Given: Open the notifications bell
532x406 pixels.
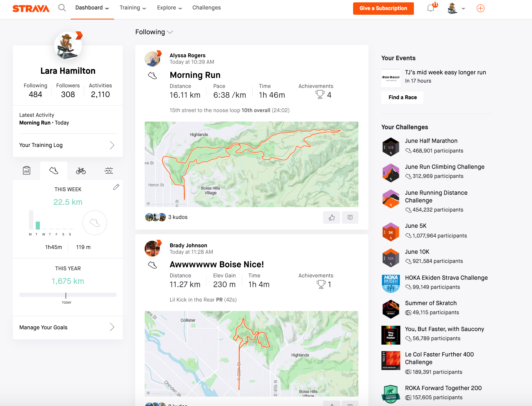Looking at the screenshot, I should (431, 8).
